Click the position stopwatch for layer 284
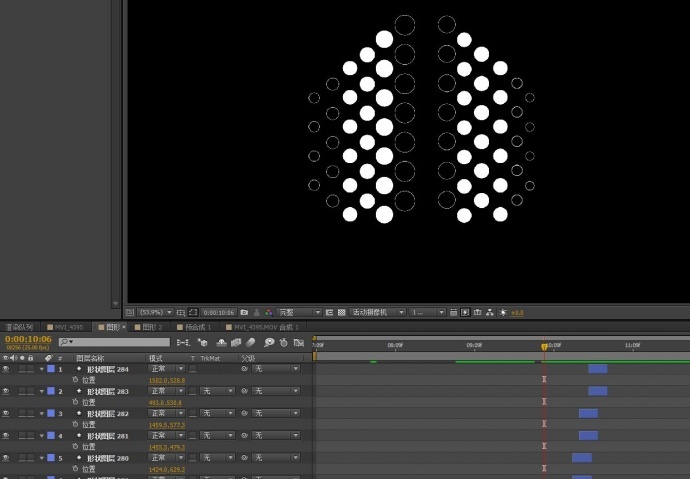Viewport: 690px width, 479px height. coord(75,380)
